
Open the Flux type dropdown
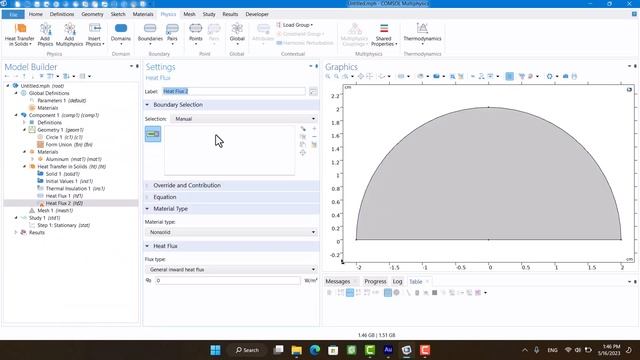231,269
